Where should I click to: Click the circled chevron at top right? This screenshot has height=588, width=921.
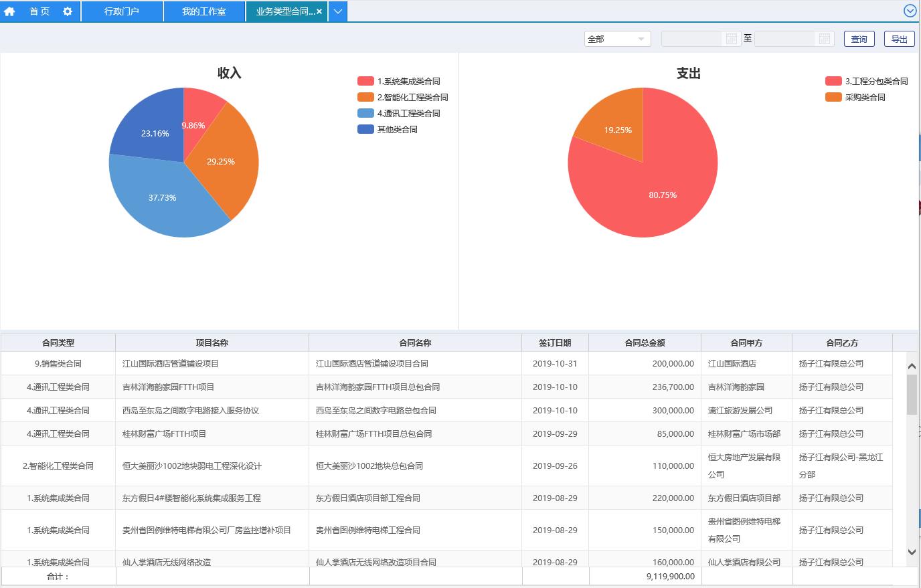pos(910,11)
